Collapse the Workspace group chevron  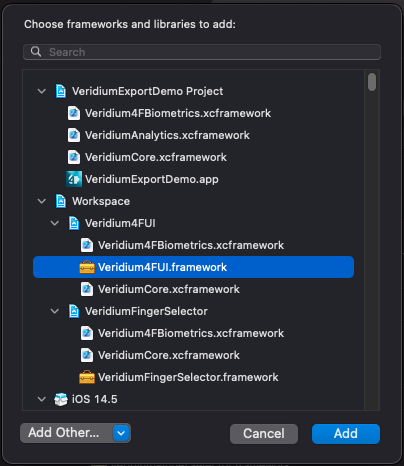(x=42, y=201)
